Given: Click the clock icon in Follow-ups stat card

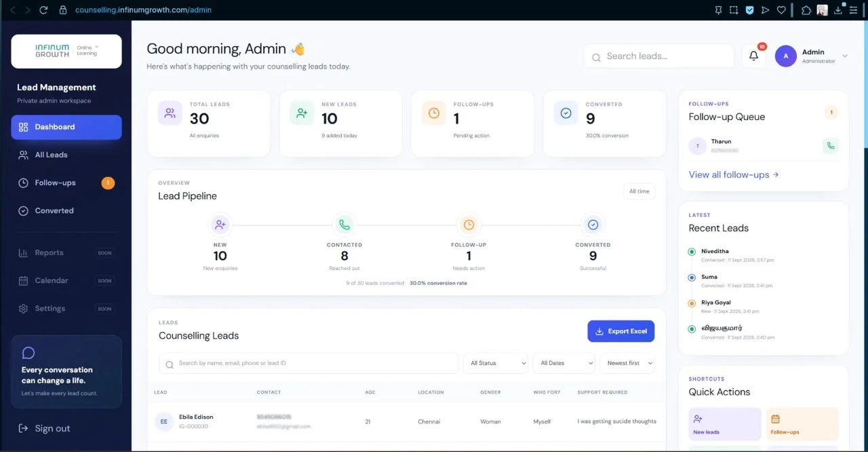Looking at the screenshot, I should [x=434, y=113].
